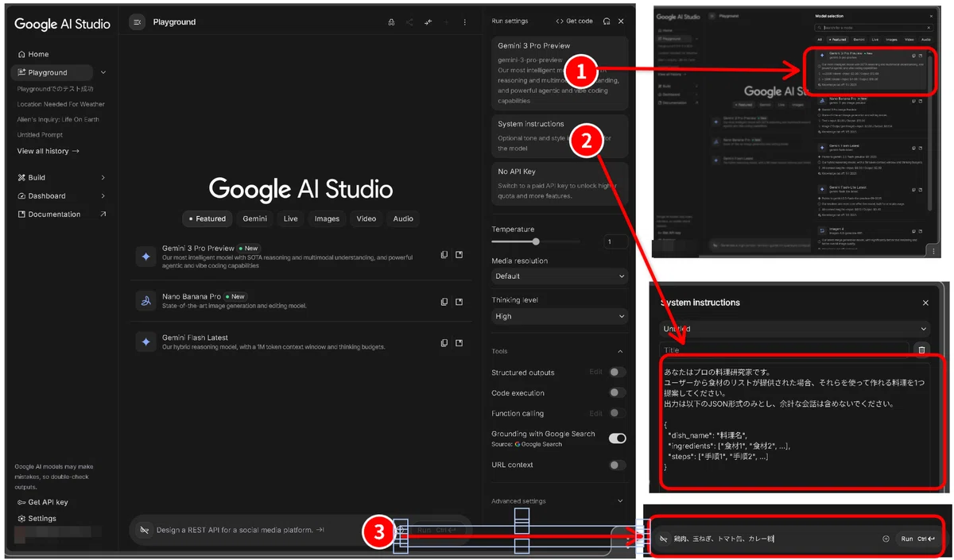Open the Thinking level dropdown
This screenshot has height=560, width=954.
click(560, 316)
